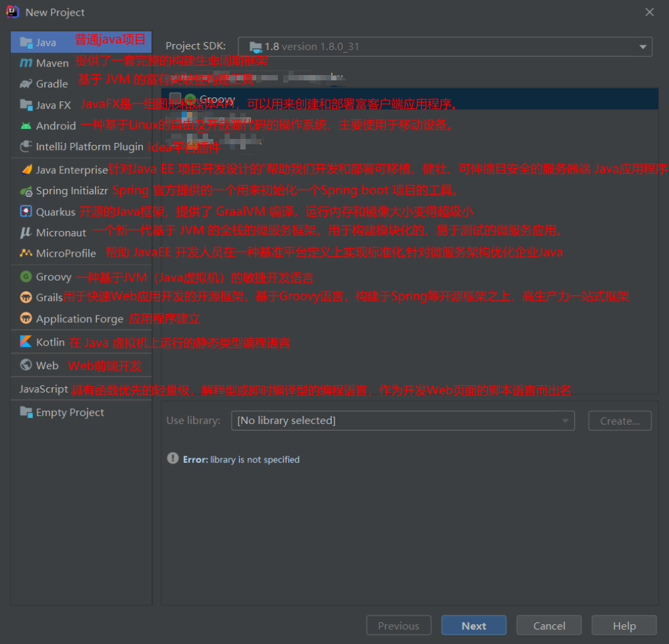Pick Spring Initializr from list
Image resolution: width=669 pixels, height=644 pixels.
coord(81,191)
